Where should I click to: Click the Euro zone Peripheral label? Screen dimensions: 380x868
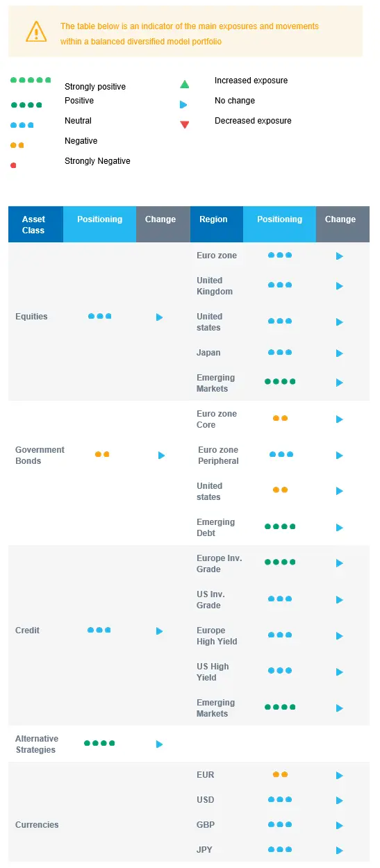click(x=218, y=456)
